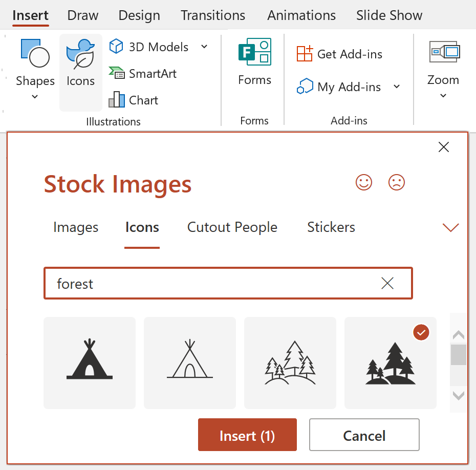Give positive feedback with smiley face
The height and width of the screenshot is (470, 476).
tap(363, 182)
